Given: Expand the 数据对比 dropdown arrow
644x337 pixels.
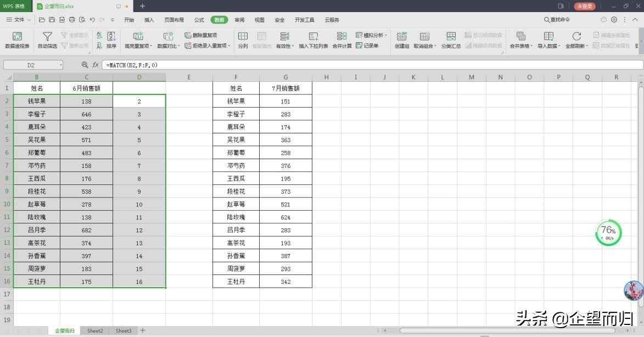Looking at the screenshot, I should (x=180, y=47).
